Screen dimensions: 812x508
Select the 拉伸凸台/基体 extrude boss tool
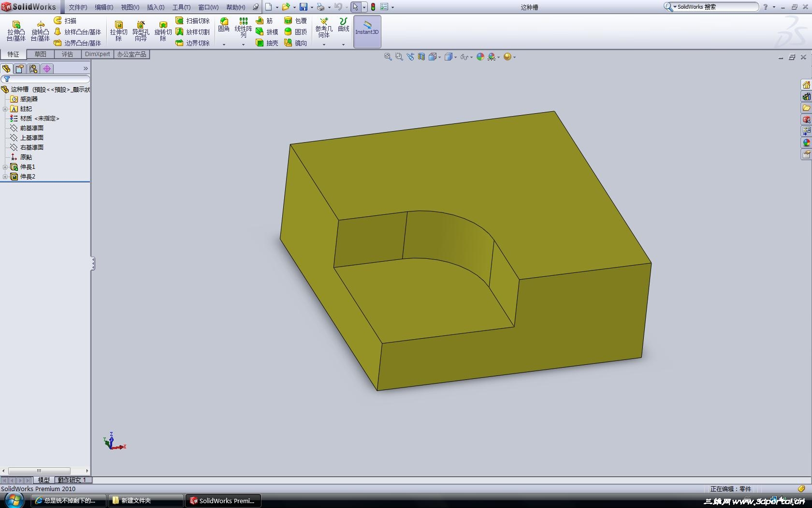pos(16,31)
